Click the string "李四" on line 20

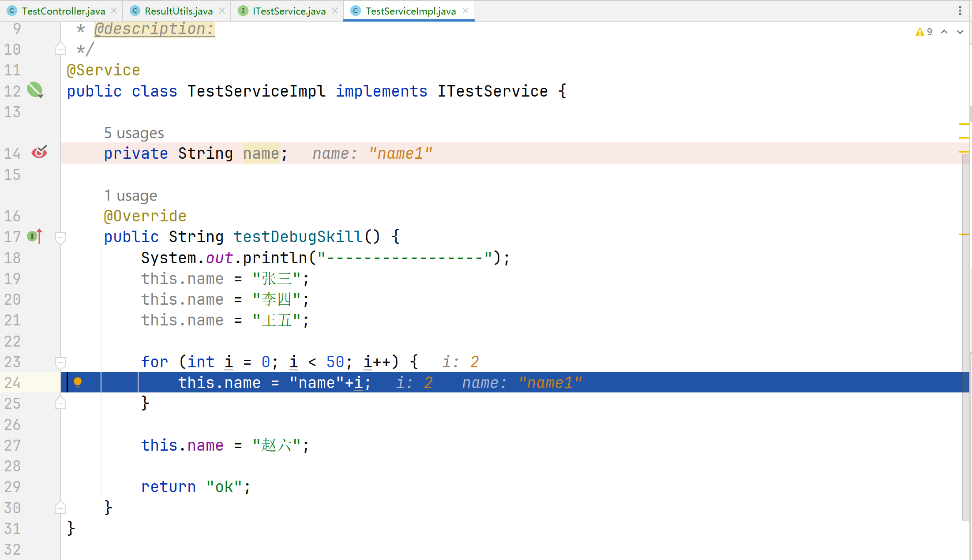(x=277, y=299)
